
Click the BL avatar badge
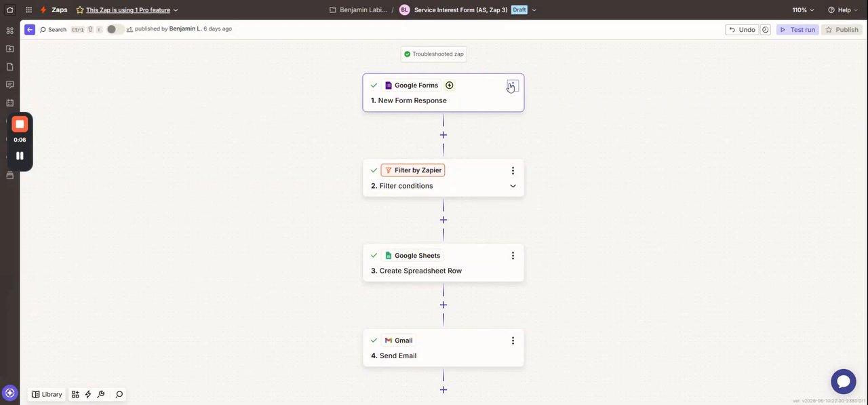404,10
